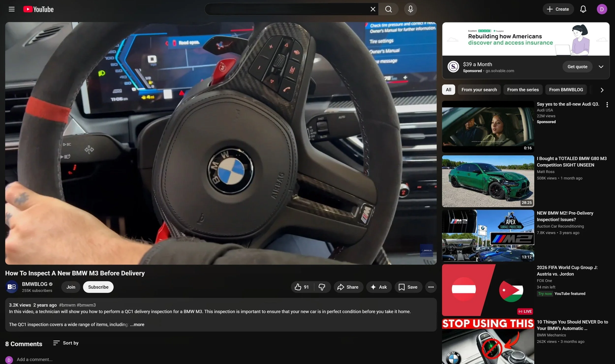Click the #bmwm3 hashtag
Screen dimensions: 615x364
(86, 305)
